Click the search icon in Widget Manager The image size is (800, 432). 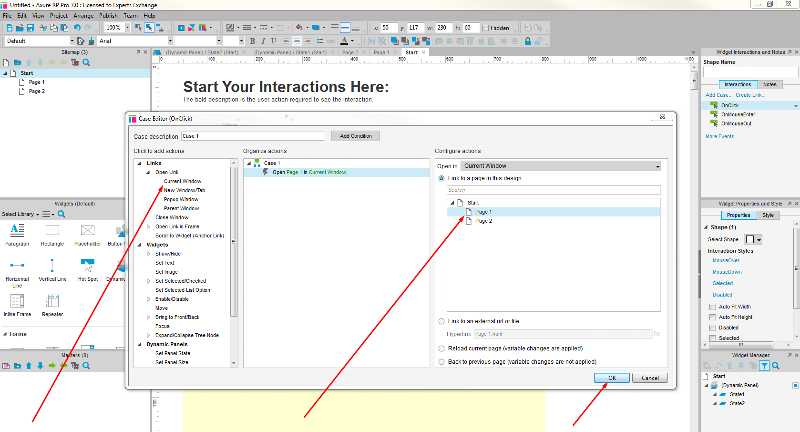click(x=776, y=366)
